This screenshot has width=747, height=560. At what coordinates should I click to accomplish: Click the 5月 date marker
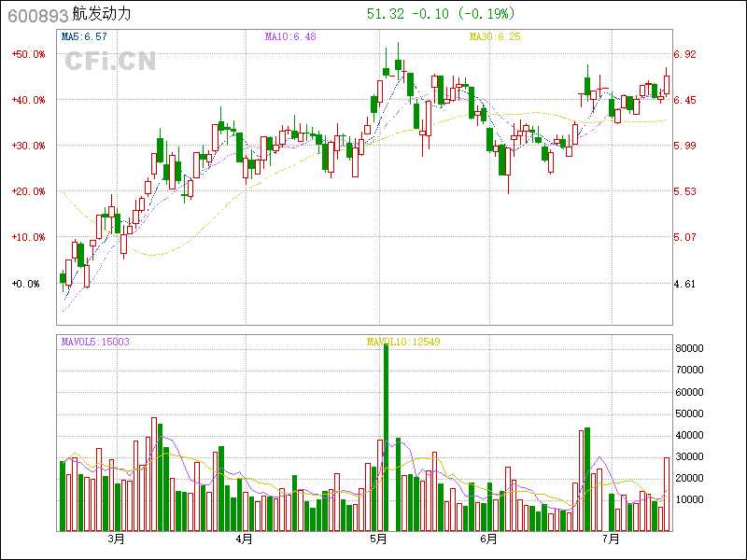378,539
